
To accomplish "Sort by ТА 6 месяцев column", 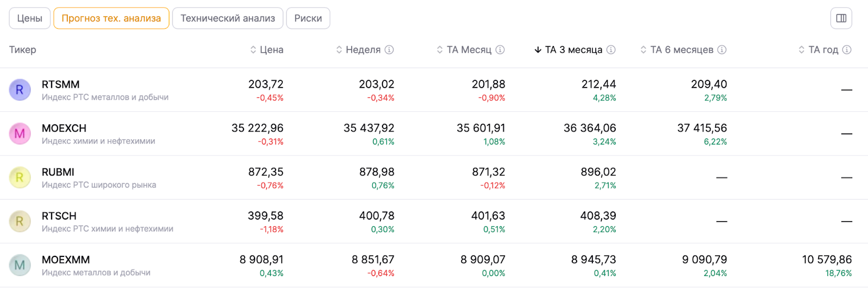I will pos(677,49).
